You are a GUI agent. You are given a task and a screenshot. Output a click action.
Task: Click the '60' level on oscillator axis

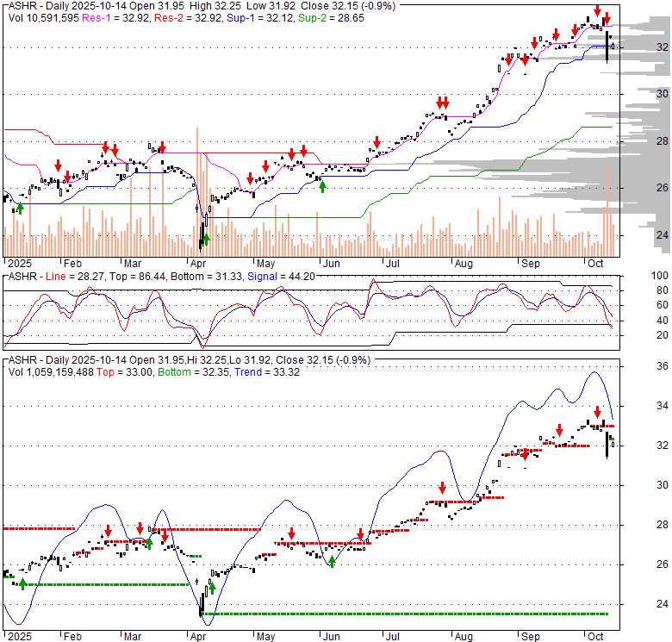663,305
